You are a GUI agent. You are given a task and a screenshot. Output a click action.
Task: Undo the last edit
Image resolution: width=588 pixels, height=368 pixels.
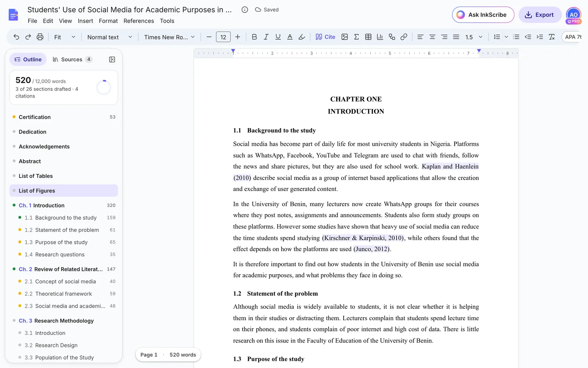[16, 37]
